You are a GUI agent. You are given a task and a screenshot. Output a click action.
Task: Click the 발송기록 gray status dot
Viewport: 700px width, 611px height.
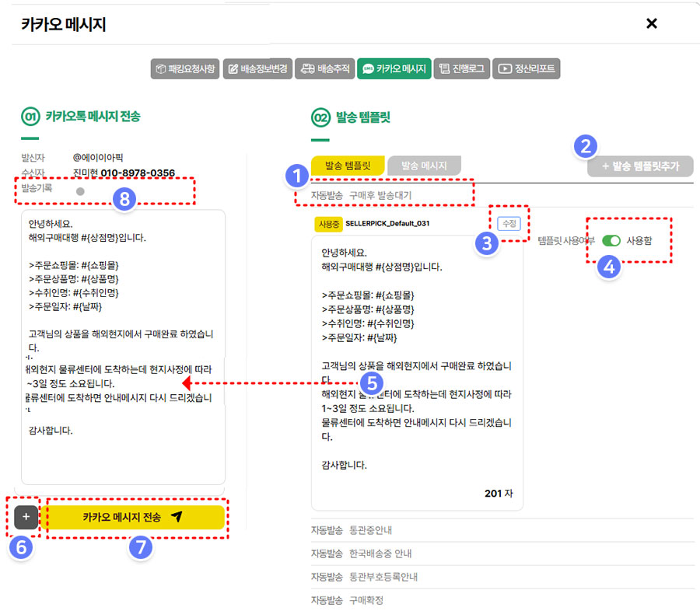click(x=80, y=190)
